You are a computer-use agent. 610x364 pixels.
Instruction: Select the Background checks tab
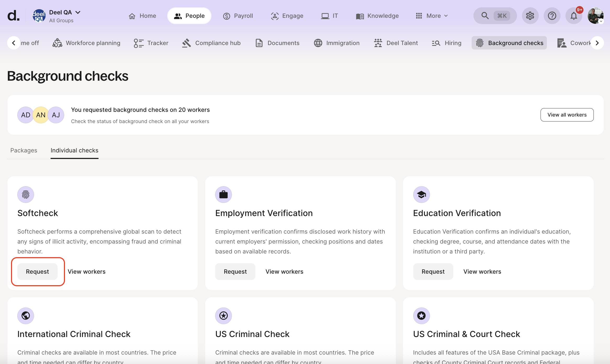click(509, 43)
